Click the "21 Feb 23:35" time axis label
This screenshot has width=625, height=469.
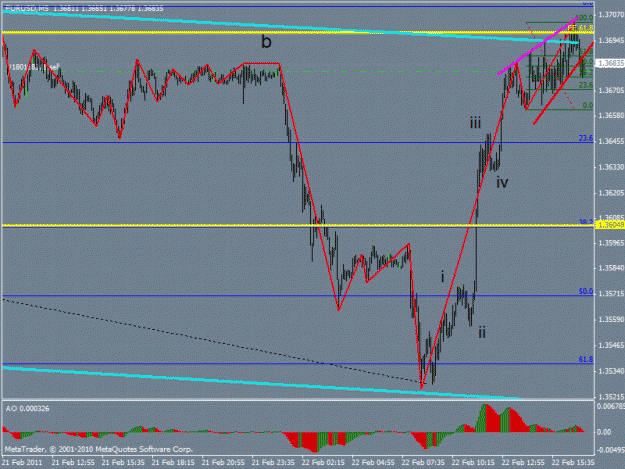[273, 462]
